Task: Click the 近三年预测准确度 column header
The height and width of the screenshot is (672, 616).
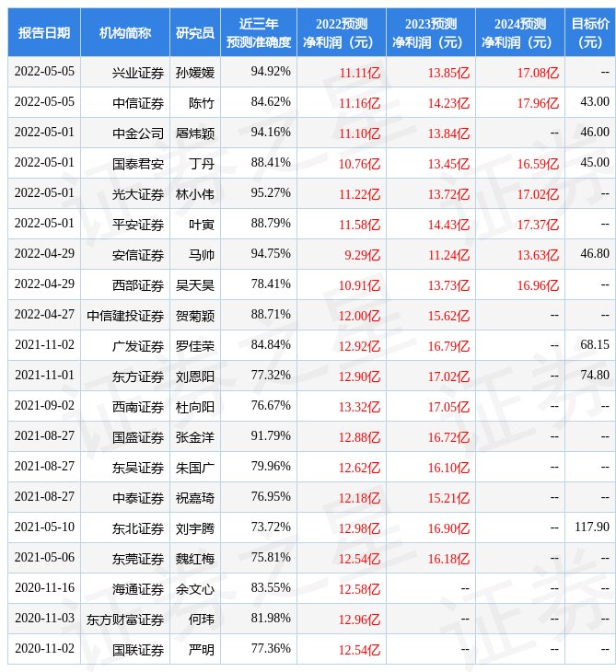Action: point(259,32)
